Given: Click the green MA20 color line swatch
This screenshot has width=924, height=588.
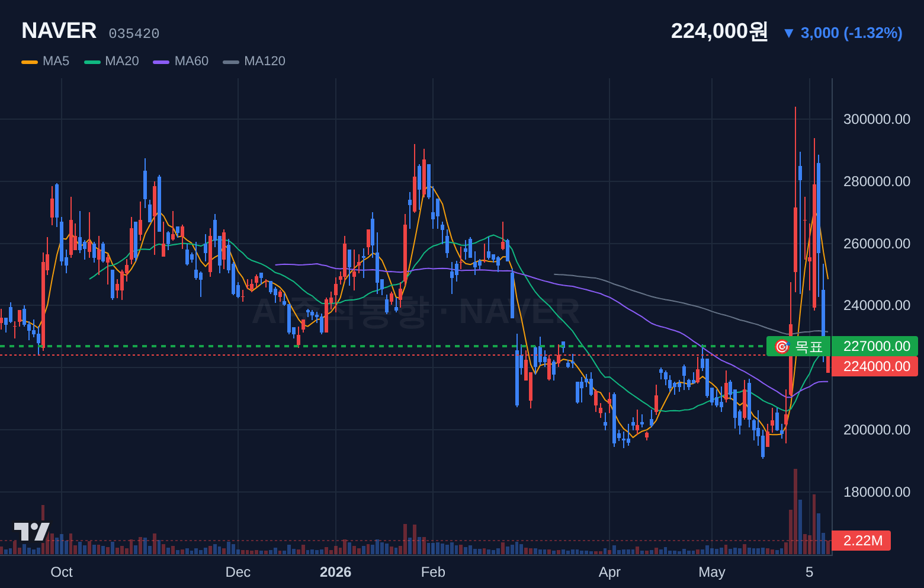Looking at the screenshot, I should (92, 62).
